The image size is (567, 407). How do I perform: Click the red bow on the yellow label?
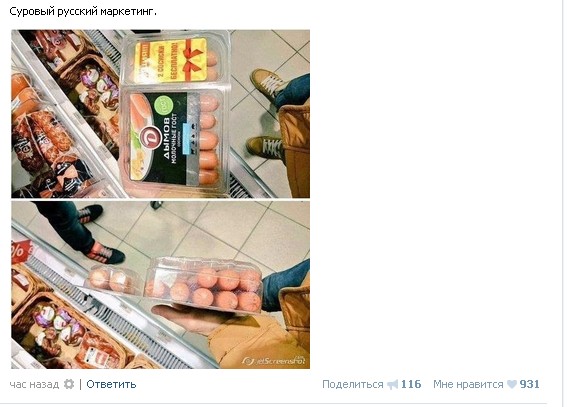pos(193,56)
